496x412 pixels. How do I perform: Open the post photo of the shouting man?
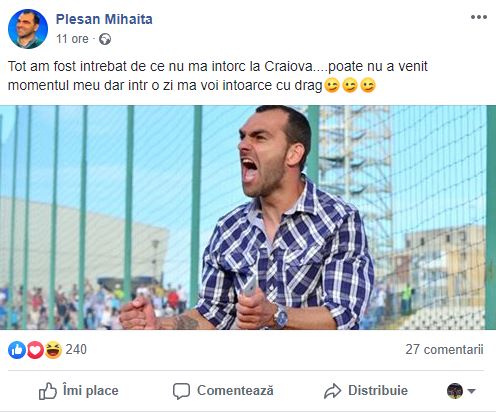[248, 217]
